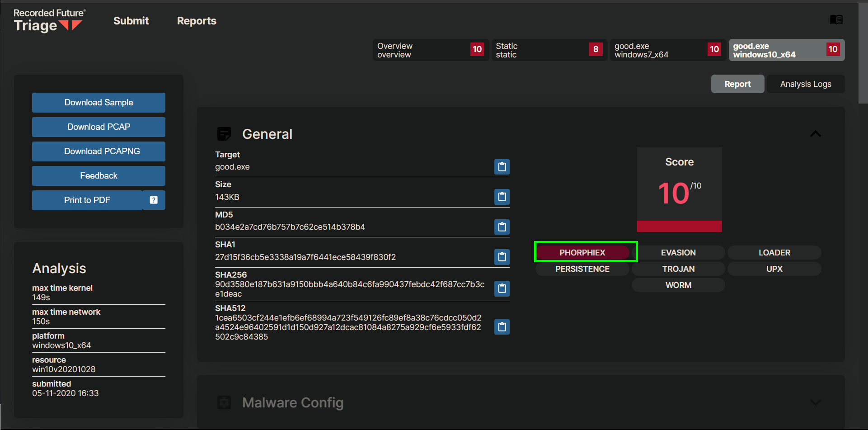Click the page vertical scrollbar

click(x=863, y=54)
